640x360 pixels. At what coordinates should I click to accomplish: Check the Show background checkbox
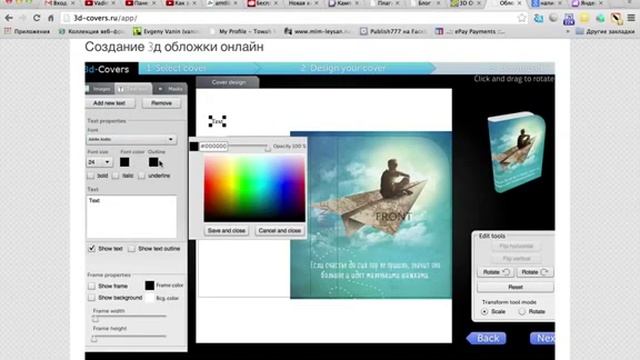click(91, 298)
